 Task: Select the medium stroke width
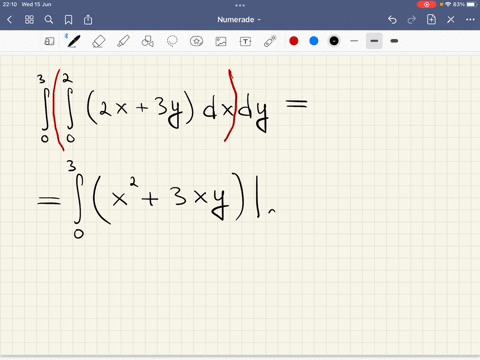(374, 41)
